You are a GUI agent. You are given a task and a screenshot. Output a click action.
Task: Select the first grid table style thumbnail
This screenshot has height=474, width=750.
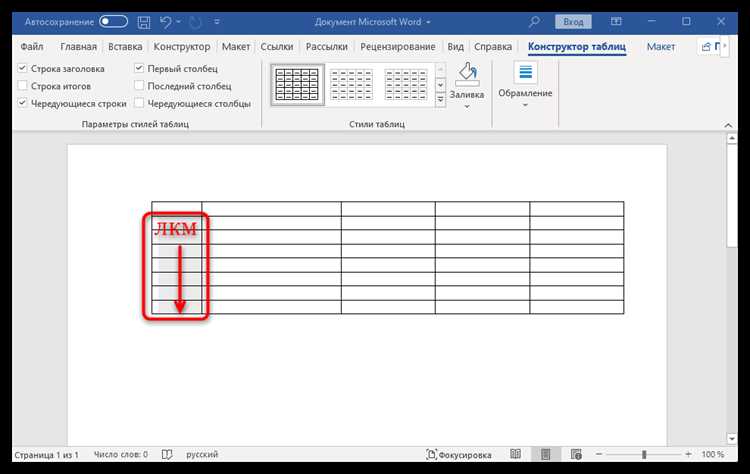[x=297, y=85]
